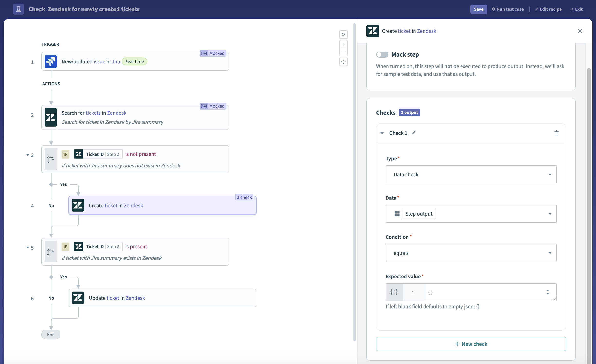Click the canvas reset/undo view icon
The height and width of the screenshot is (364, 596).
pyautogui.click(x=343, y=35)
